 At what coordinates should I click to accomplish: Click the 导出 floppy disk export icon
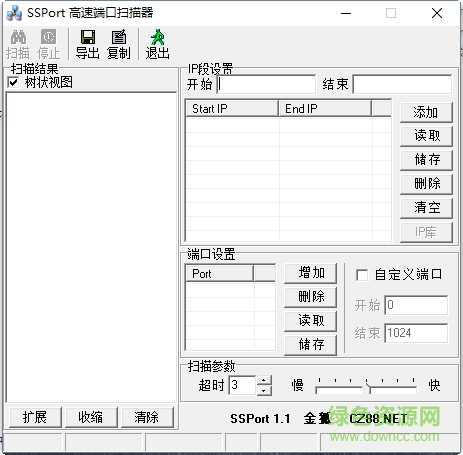tap(88, 37)
